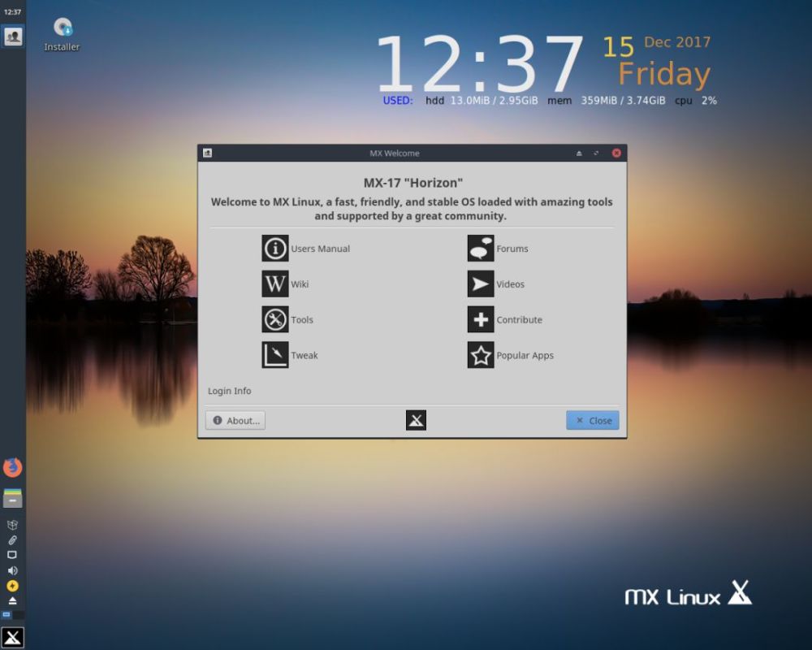Open the volume speaker tray icon
This screenshot has width=812, height=650.
tap(12, 570)
